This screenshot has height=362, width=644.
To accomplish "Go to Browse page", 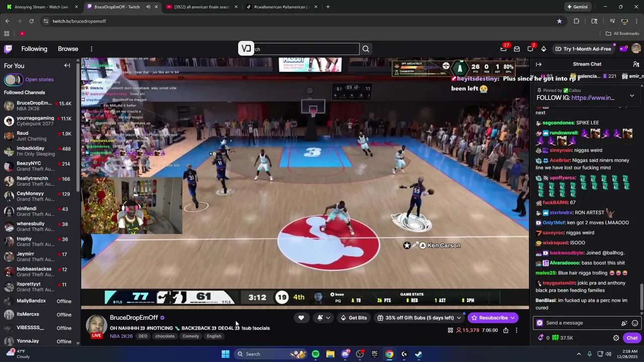I will point(68,49).
